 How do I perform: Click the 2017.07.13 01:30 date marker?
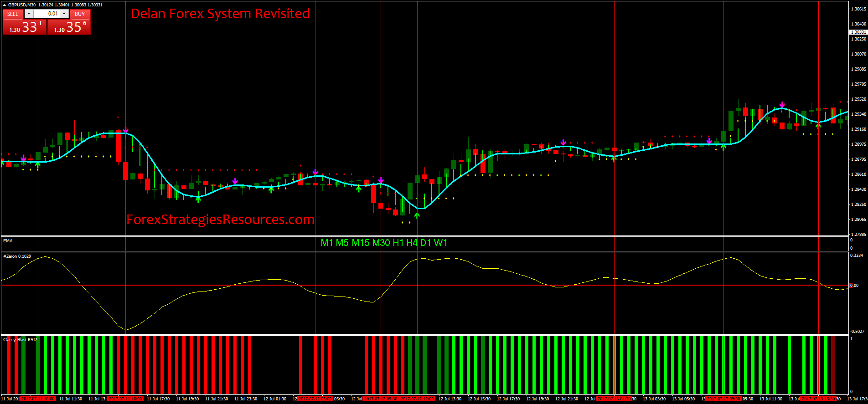(614, 399)
